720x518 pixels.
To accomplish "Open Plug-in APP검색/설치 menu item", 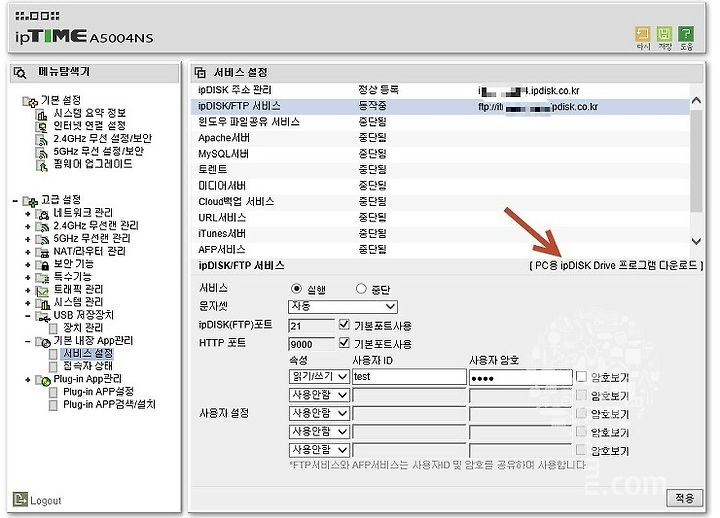I will click(x=109, y=405).
